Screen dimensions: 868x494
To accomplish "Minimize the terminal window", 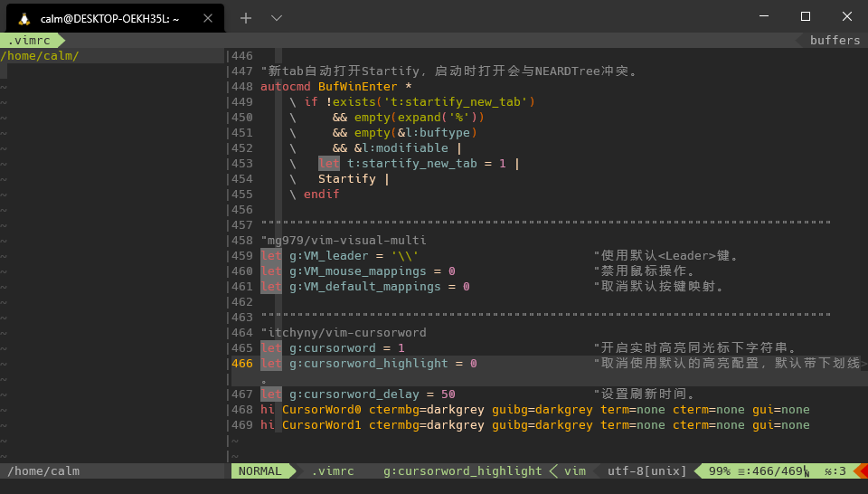I will 764,16.
